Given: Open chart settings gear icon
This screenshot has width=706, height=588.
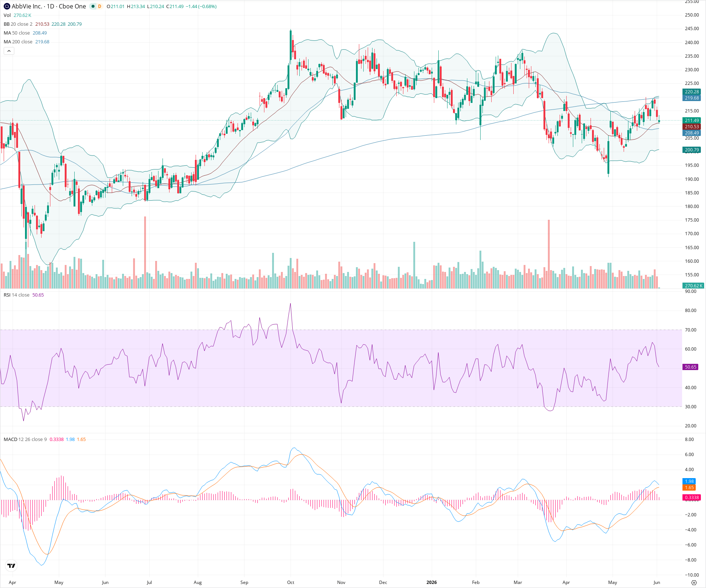Looking at the screenshot, I should pos(694,582).
